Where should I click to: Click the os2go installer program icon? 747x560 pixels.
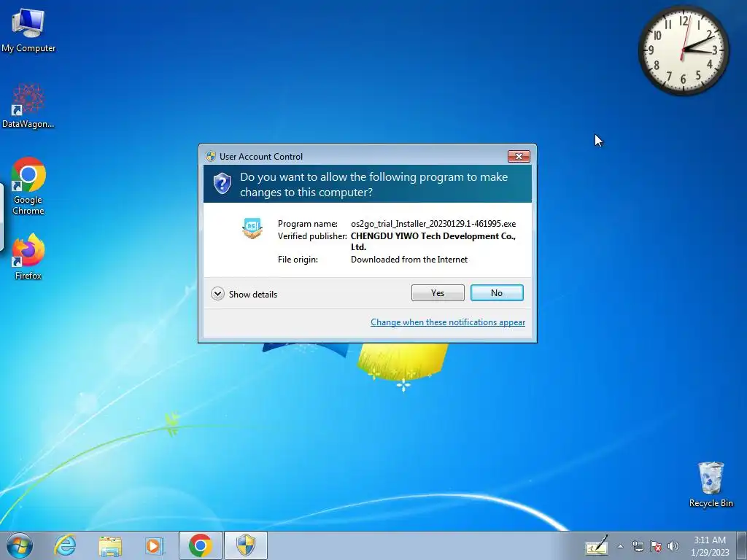click(x=252, y=228)
